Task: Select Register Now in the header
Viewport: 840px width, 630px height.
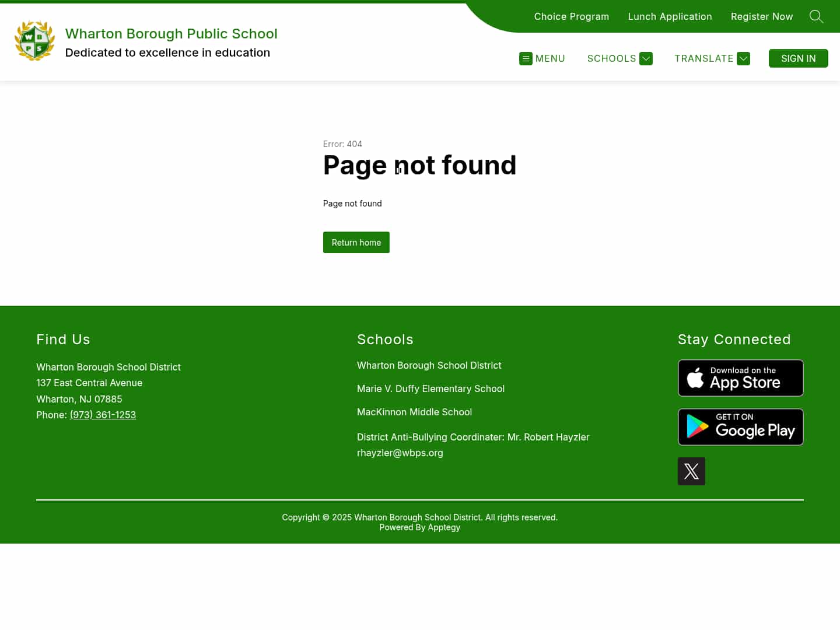Action: click(x=762, y=16)
